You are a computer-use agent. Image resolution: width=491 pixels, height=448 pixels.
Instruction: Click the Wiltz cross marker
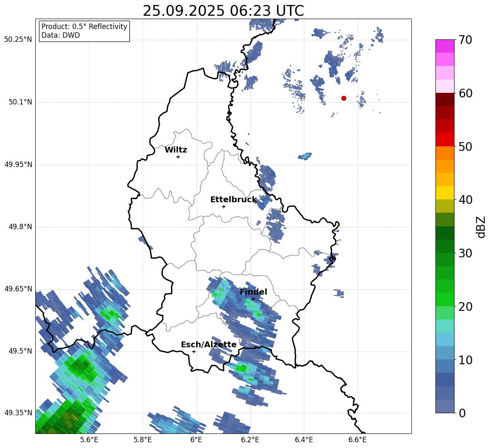click(178, 157)
